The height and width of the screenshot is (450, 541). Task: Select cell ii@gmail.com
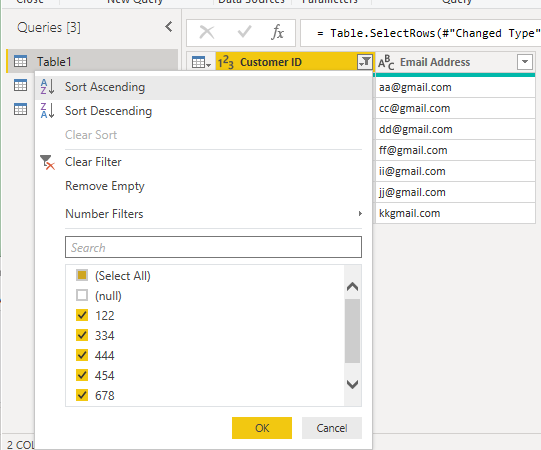point(455,172)
